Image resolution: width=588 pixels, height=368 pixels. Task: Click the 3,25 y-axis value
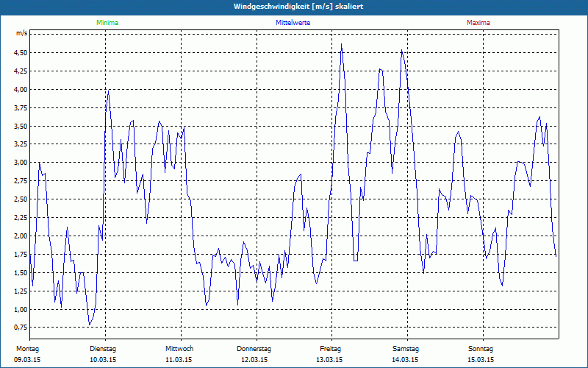21,144
